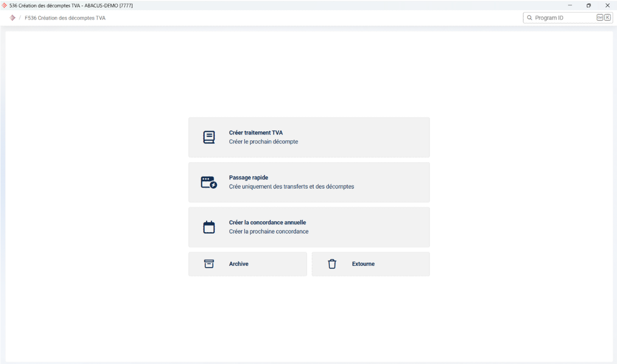Click the book icon for Créer traitement TVA
Screen dimensions: 617x364
point(209,137)
